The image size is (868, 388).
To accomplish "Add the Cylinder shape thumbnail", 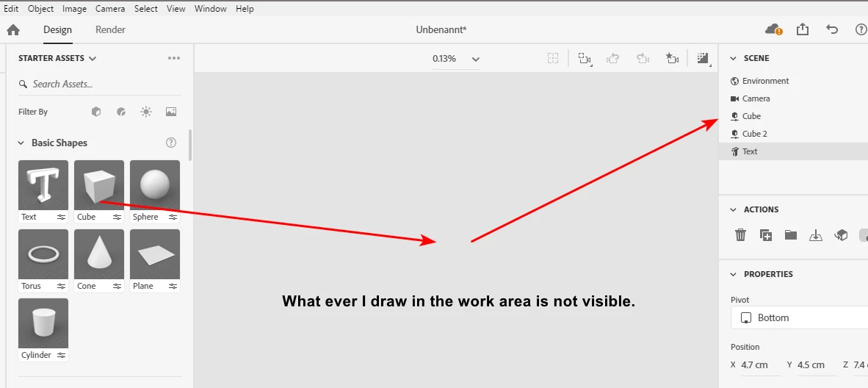I will tap(43, 323).
